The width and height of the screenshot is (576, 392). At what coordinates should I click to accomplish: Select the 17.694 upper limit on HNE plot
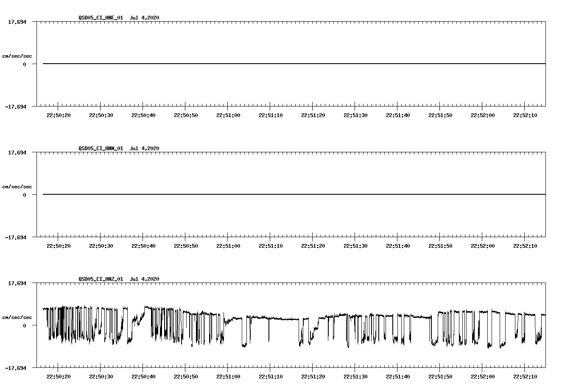(x=17, y=22)
